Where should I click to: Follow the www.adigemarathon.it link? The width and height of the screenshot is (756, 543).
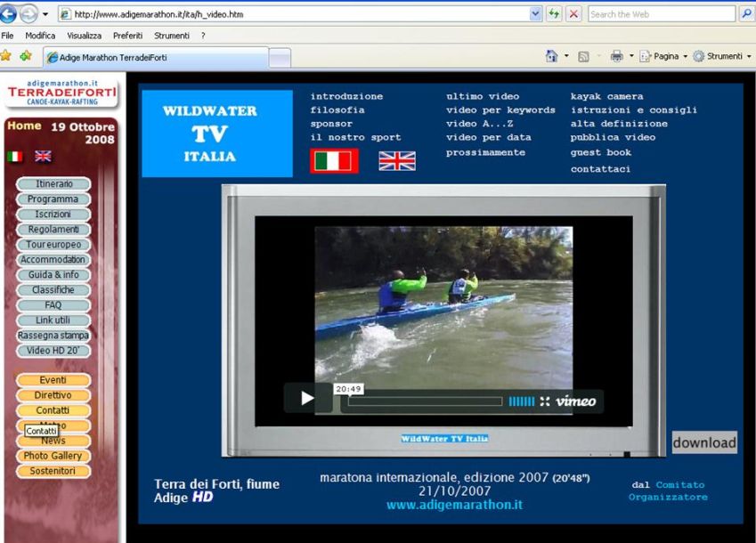[x=454, y=505]
